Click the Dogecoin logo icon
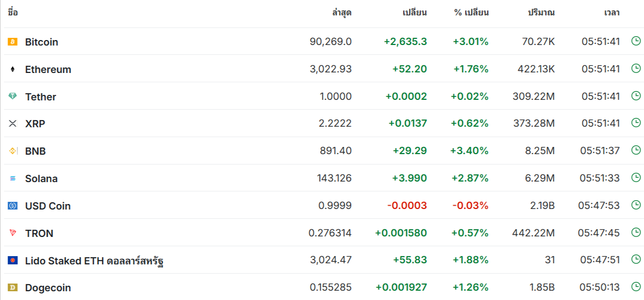 13,288
